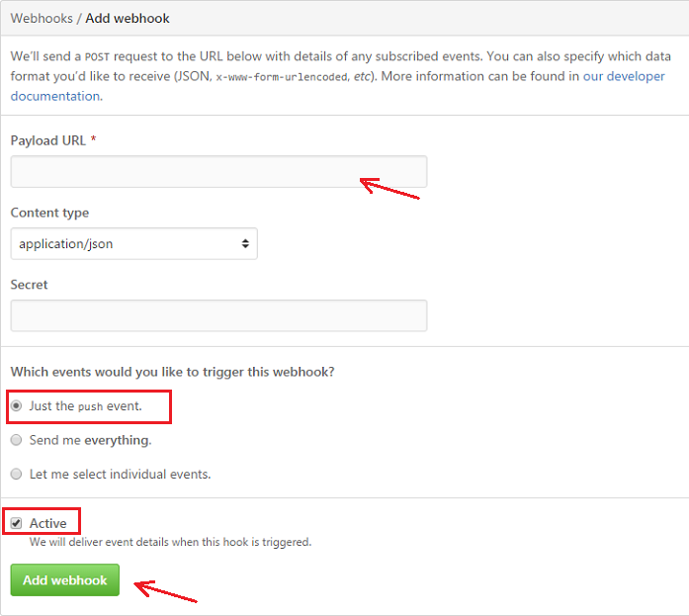Click 'Which events would you like' heading
Screen dimensions: 689x616
click(172, 372)
